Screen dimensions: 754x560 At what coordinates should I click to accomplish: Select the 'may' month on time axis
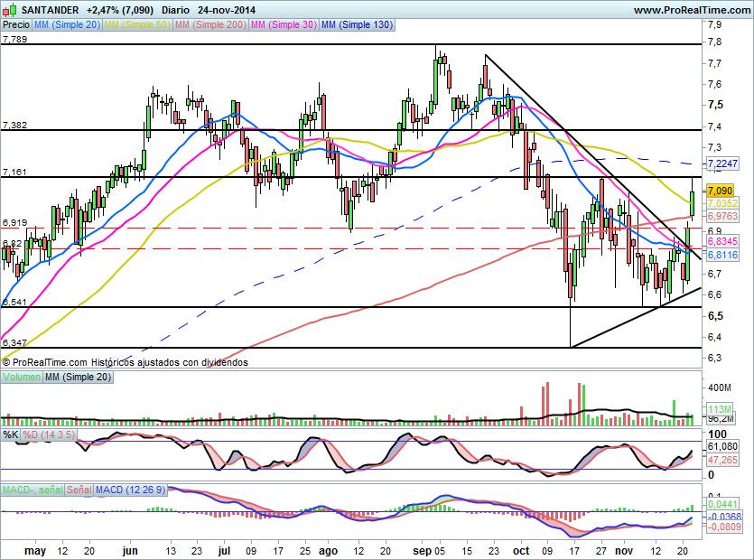point(35,551)
